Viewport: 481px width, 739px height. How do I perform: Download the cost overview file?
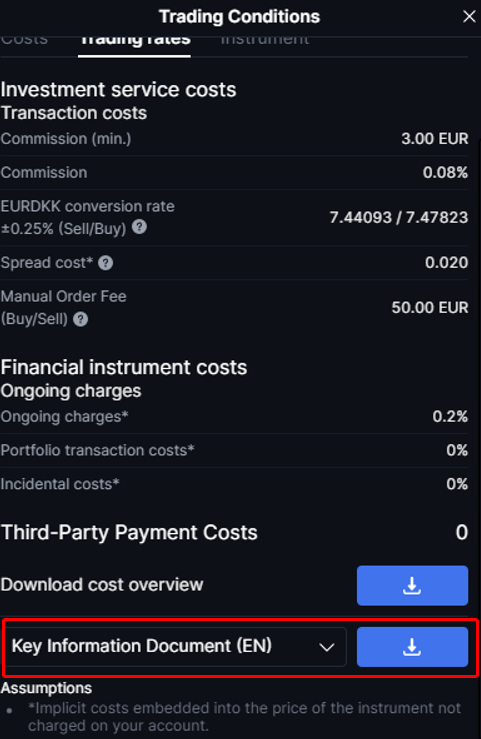[412, 585]
